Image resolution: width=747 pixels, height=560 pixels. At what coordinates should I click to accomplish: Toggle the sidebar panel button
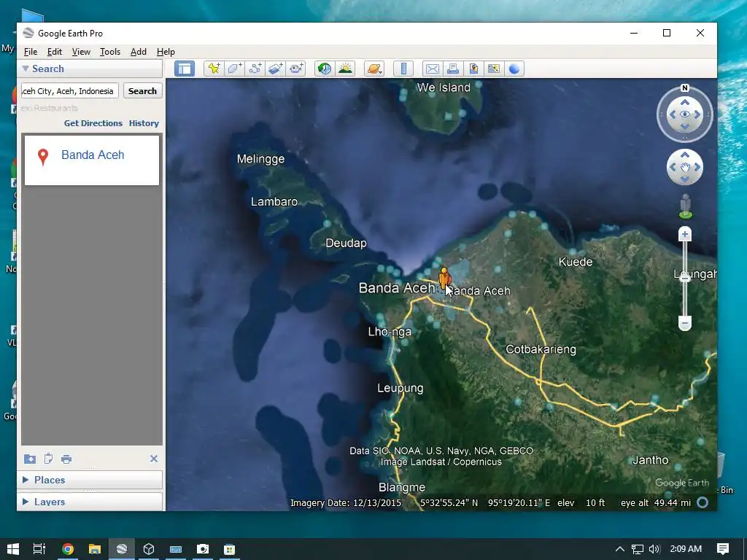coord(185,69)
